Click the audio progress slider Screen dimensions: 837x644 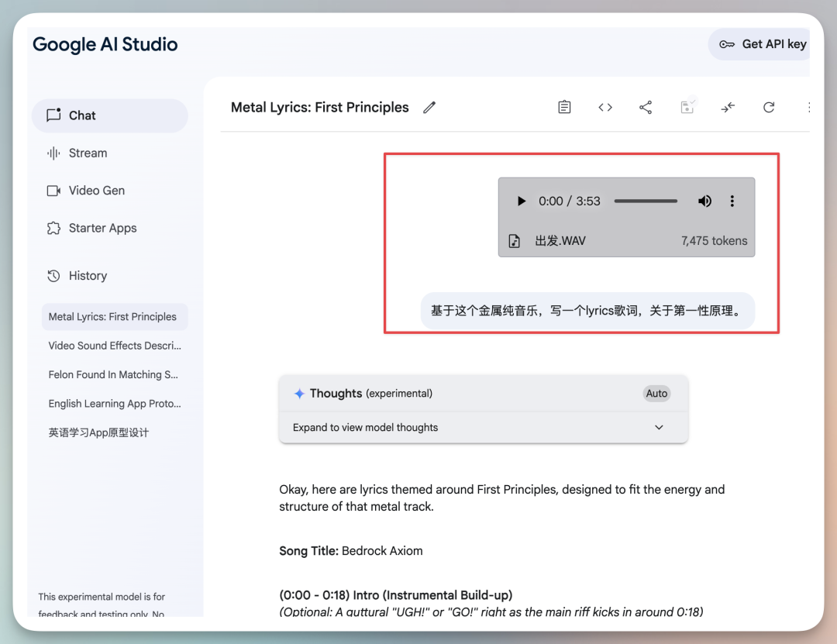coord(646,201)
